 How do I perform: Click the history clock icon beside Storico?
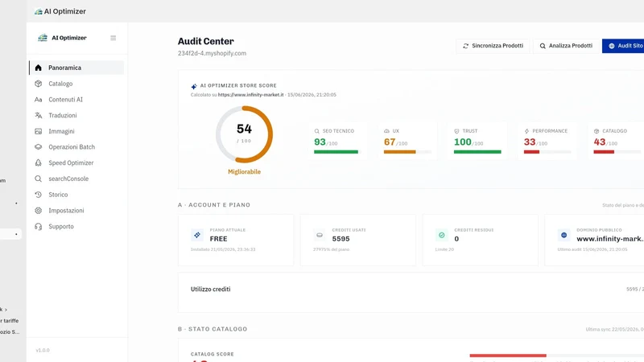click(x=38, y=195)
